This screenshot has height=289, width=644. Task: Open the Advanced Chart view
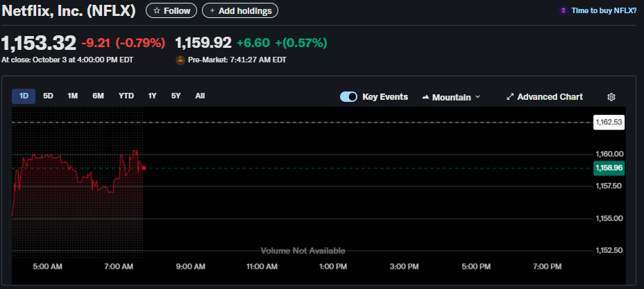click(550, 97)
